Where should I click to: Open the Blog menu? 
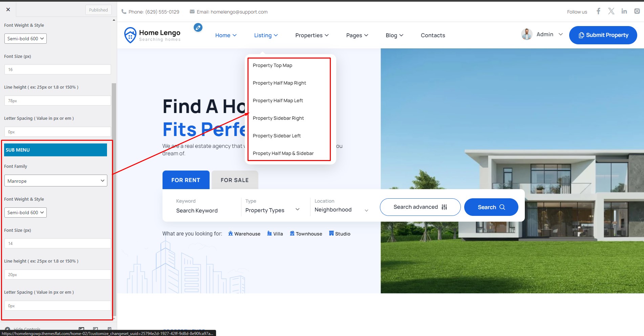click(394, 35)
